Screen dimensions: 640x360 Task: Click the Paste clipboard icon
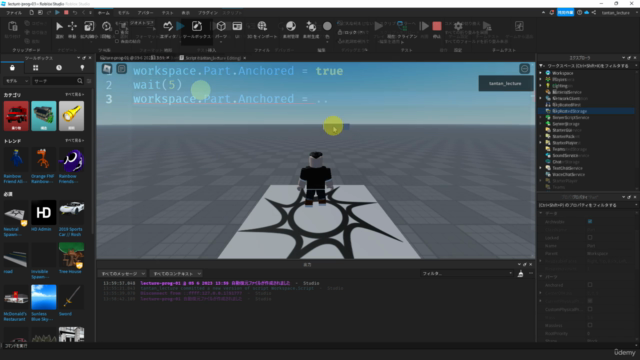pos(13,27)
